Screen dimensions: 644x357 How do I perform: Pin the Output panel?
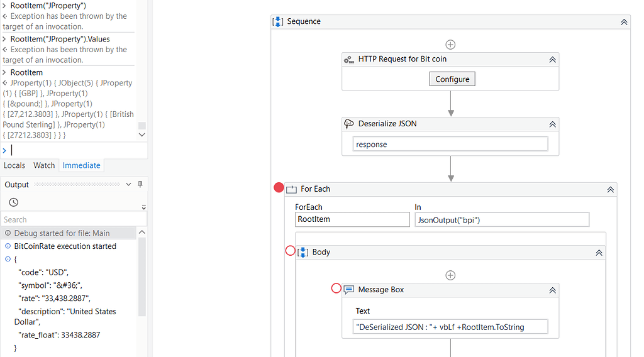click(x=140, y=185)
